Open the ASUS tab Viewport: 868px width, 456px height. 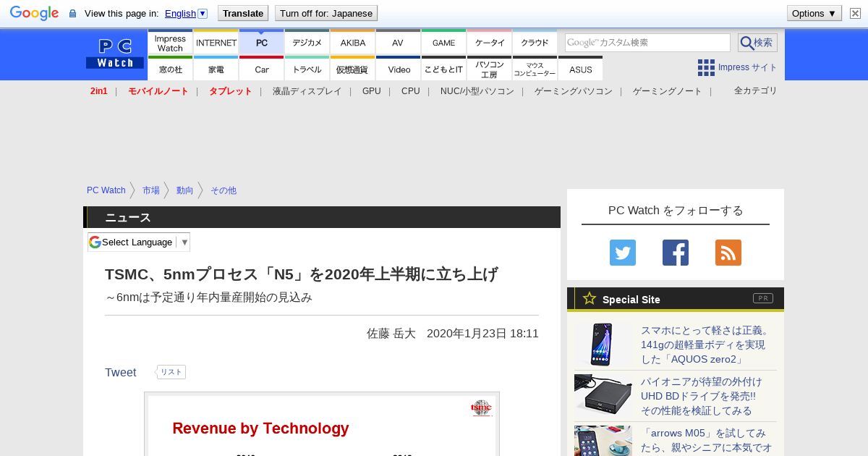tap(580, 68)
